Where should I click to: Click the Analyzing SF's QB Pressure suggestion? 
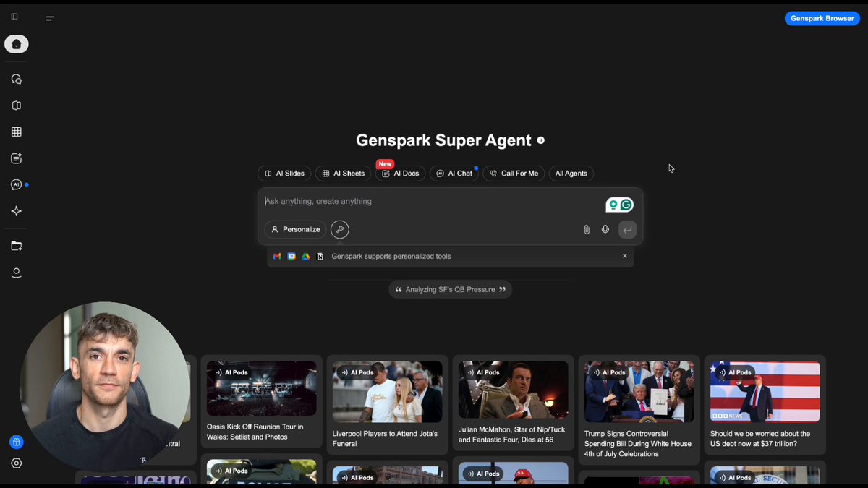point(451,290)
